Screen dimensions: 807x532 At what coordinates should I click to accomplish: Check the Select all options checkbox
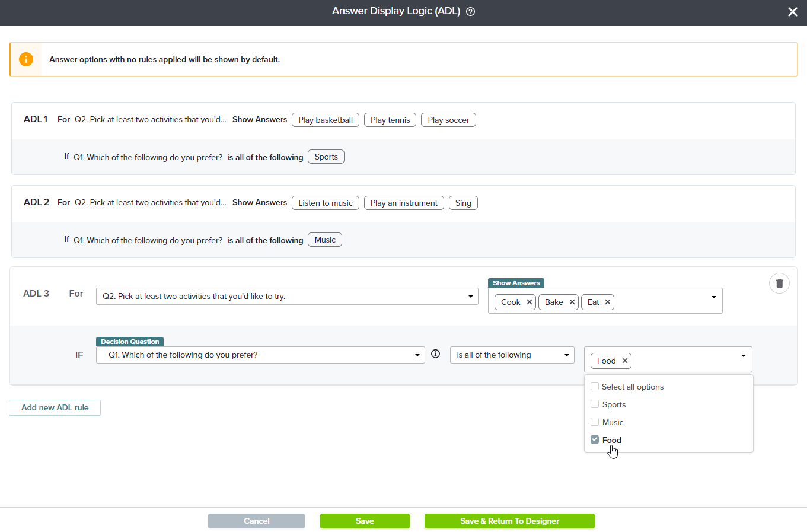595,387
